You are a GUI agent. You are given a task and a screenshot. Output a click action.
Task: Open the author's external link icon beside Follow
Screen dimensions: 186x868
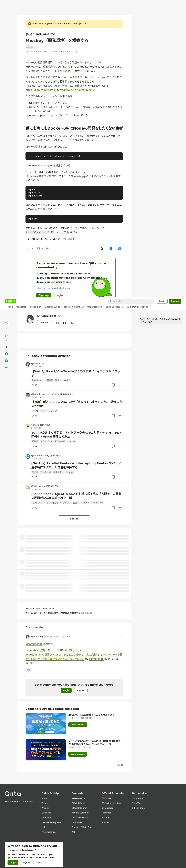point(58,323)
